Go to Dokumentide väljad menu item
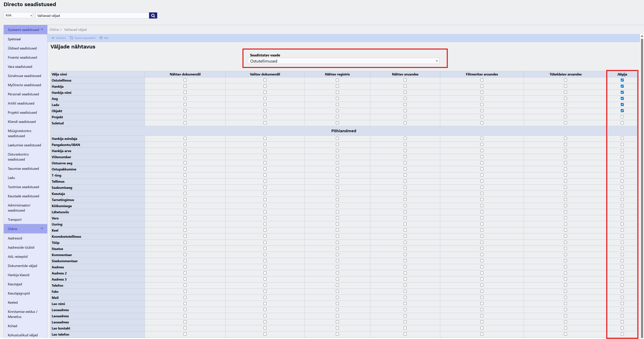The image size is (644, 339). (x=22, y=266)
